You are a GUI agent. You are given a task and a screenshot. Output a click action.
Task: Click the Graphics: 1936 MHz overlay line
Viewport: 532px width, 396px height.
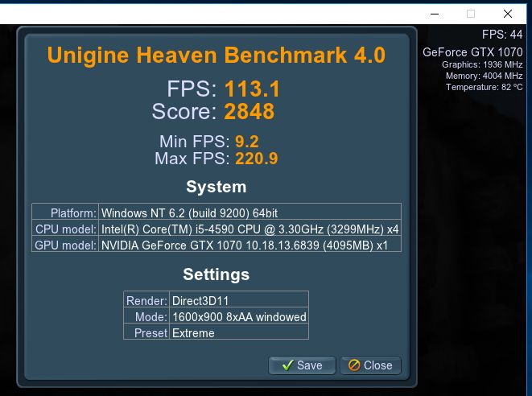click(482, 64)
